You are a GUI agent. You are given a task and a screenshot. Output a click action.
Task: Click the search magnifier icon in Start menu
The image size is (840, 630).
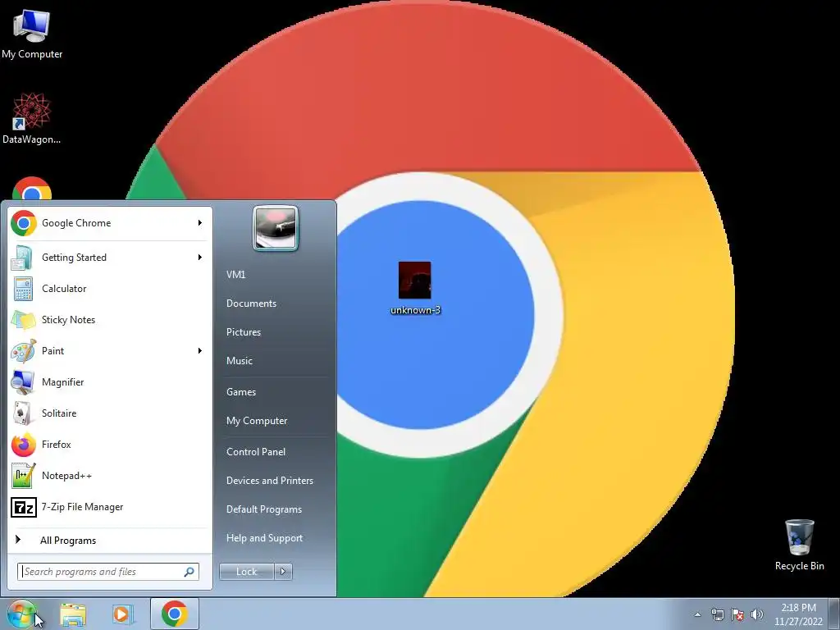point(189,572)
